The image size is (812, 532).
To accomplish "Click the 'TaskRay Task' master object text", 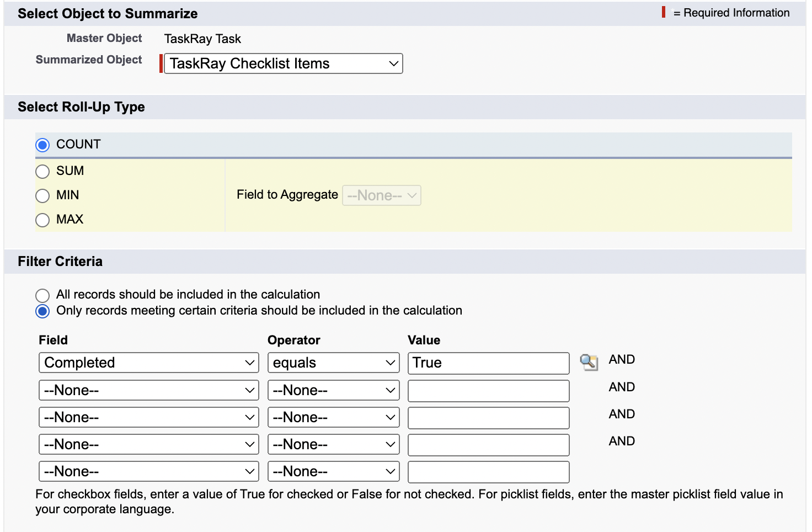I will tap(202, 39).
